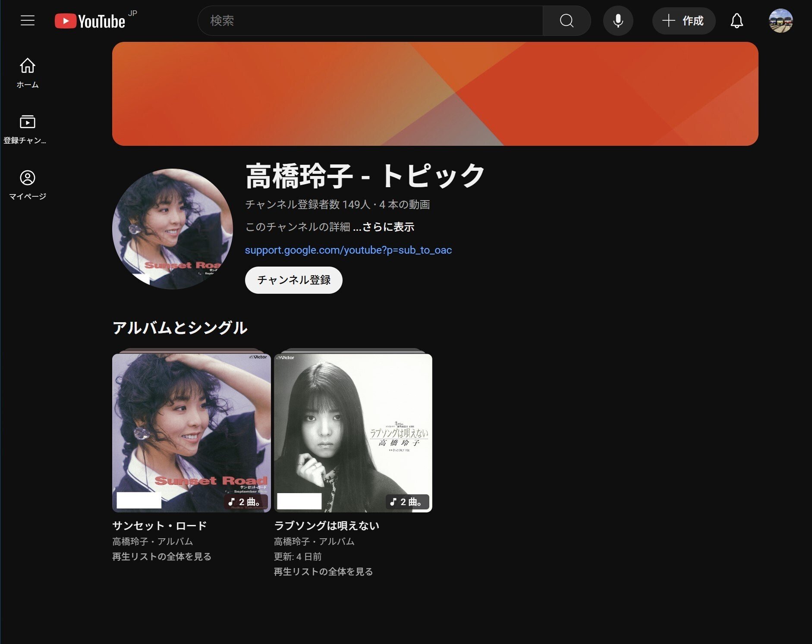Open マイページ in the sidebar
Screen dimensions: 812x644
point(28,185)
